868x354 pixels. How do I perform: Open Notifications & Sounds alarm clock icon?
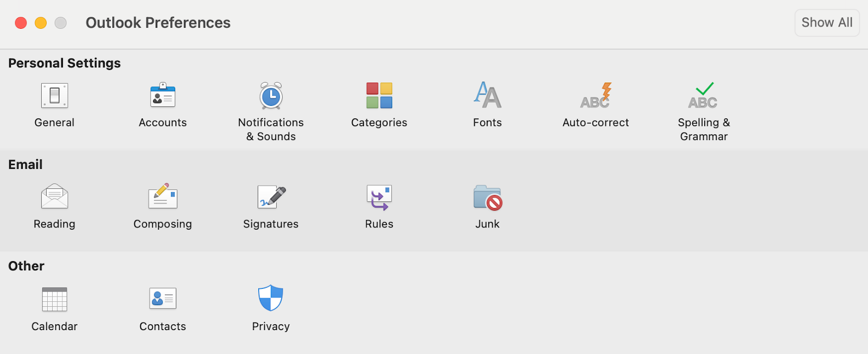coord(271,96)
